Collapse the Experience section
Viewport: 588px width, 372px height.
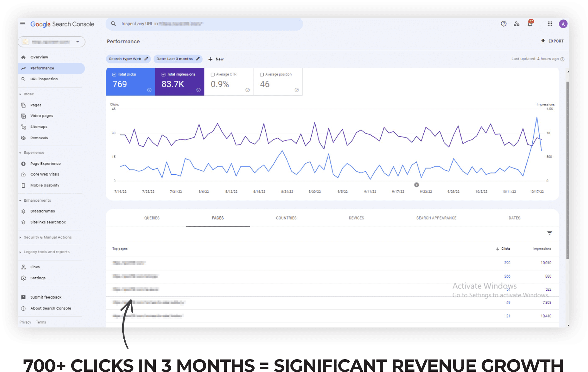(20, 153)
